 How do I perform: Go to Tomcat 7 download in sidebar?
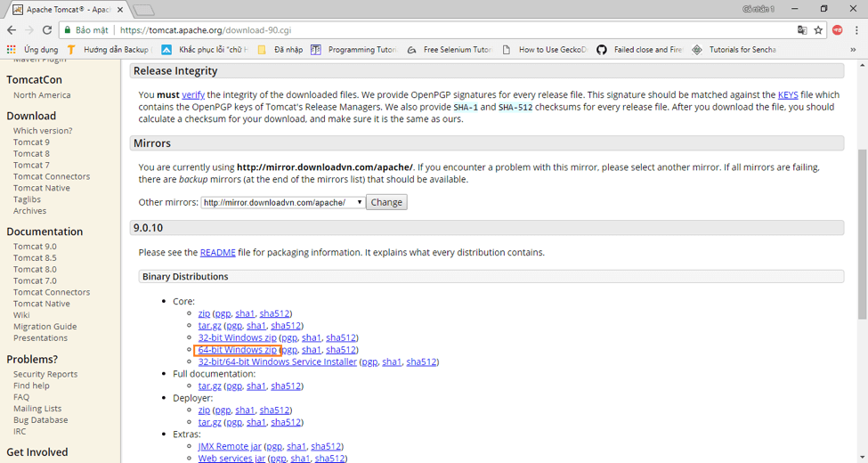(x=31, y=165)
